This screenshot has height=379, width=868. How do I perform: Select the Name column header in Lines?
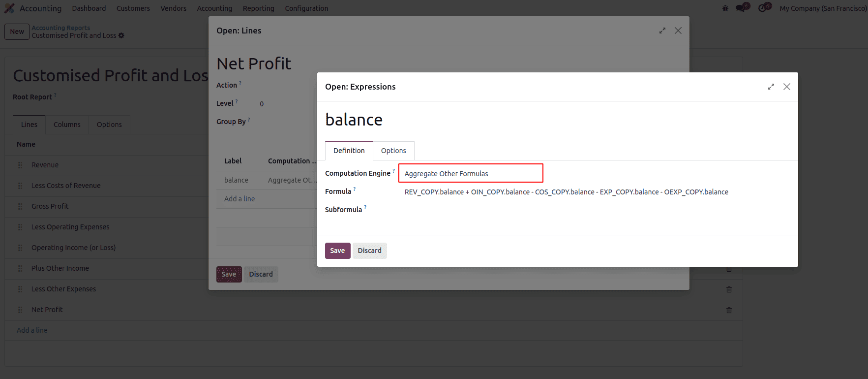coord(26,144)
